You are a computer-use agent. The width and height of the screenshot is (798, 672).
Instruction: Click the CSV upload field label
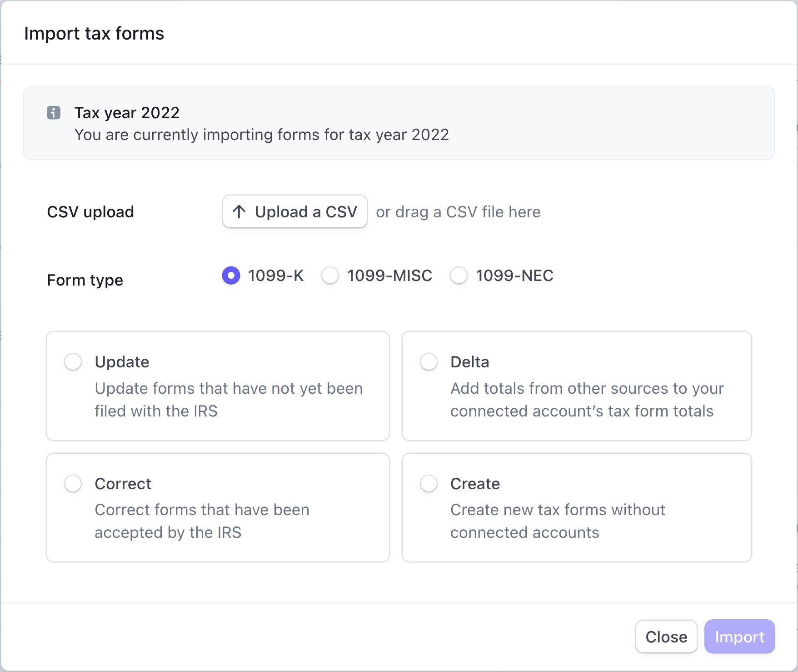[90, 211]
